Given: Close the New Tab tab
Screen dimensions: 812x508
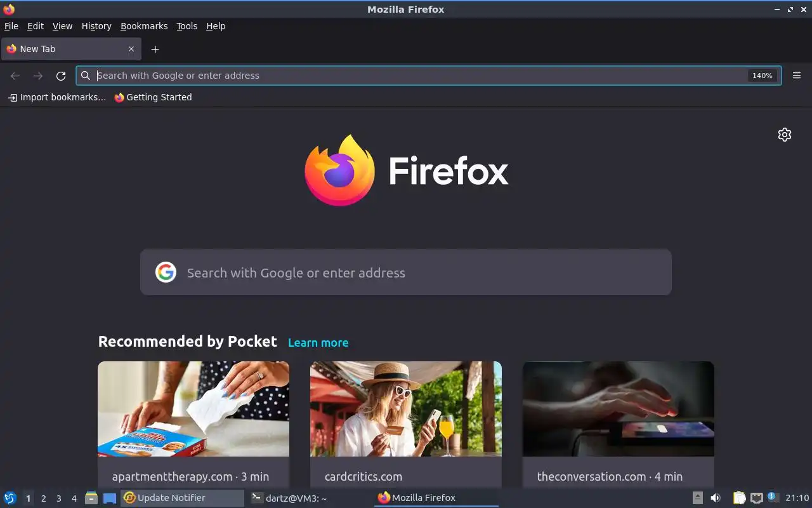Looking at the screenshot, I should (131, 49).
